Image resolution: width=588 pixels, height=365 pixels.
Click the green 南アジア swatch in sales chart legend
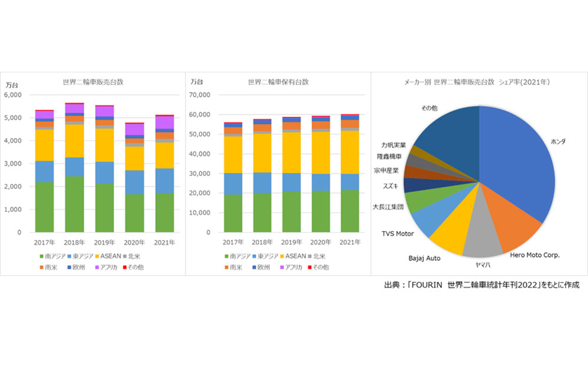click(x=40, y=256)
